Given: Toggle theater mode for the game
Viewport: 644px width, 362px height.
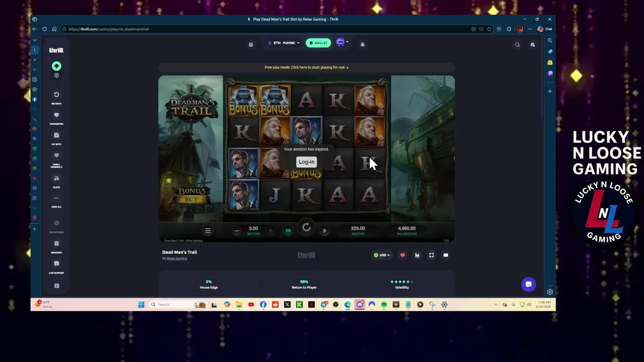Looking at the screenshot, I should [x=446, y=255].
